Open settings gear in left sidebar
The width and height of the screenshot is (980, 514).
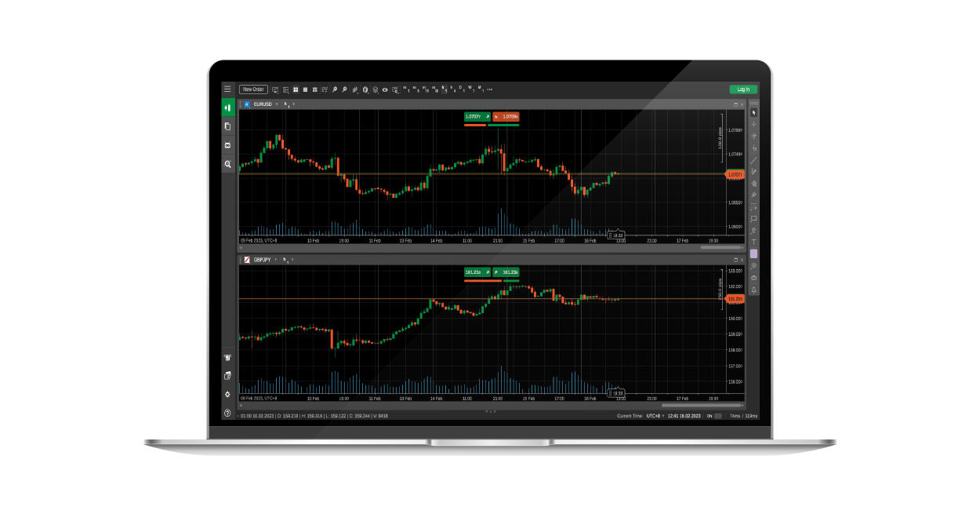[x=227, y=394]
